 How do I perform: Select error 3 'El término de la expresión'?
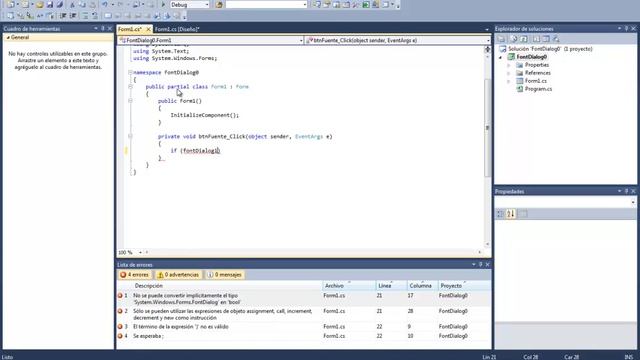304,327
